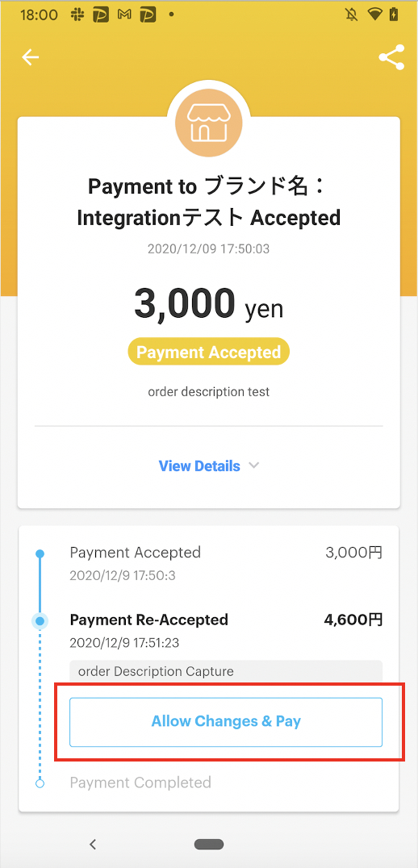The height and width of the screenshot is (868, 418).
Task: Tap the first PayPay notification icon
Action: 101,15
